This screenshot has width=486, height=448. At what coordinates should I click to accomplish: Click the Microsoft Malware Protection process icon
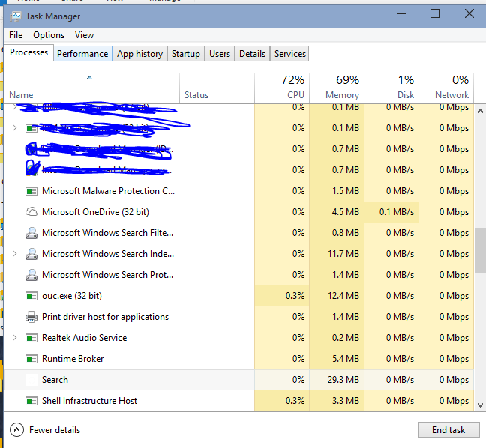click(31, 191)
